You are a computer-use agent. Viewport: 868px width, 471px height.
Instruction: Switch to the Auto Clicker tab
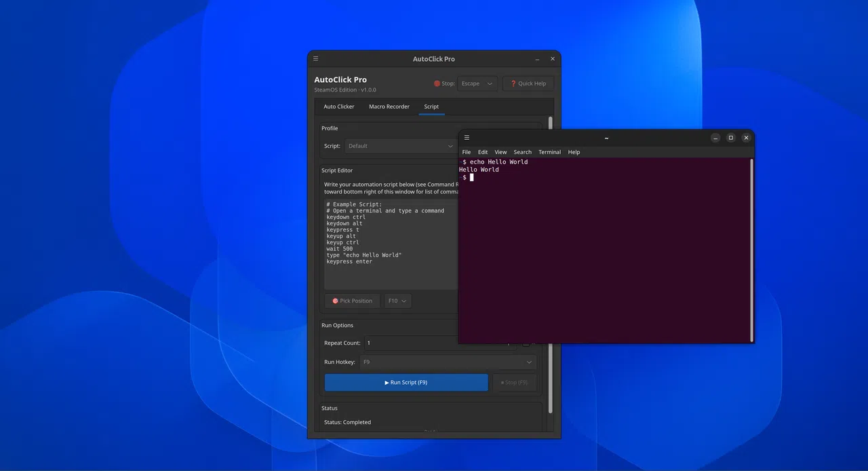pos(339,107)
